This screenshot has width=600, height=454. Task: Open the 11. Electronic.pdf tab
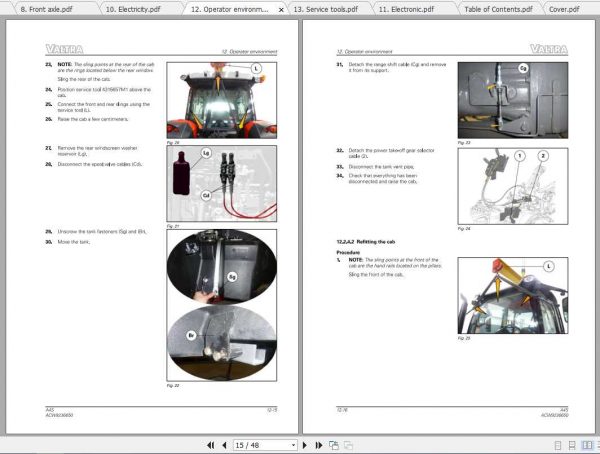406,9
